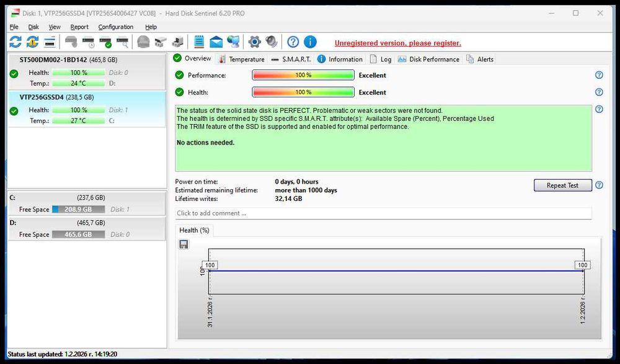Open the Disk menu
Image resolution: width=620 pixels, height=364 pixels.
(x=33, y=27)
